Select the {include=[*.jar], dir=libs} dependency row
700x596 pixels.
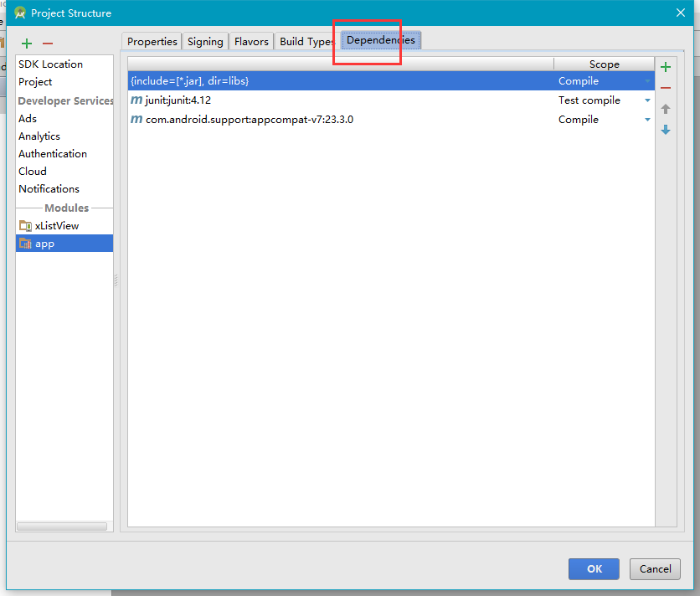391,81
